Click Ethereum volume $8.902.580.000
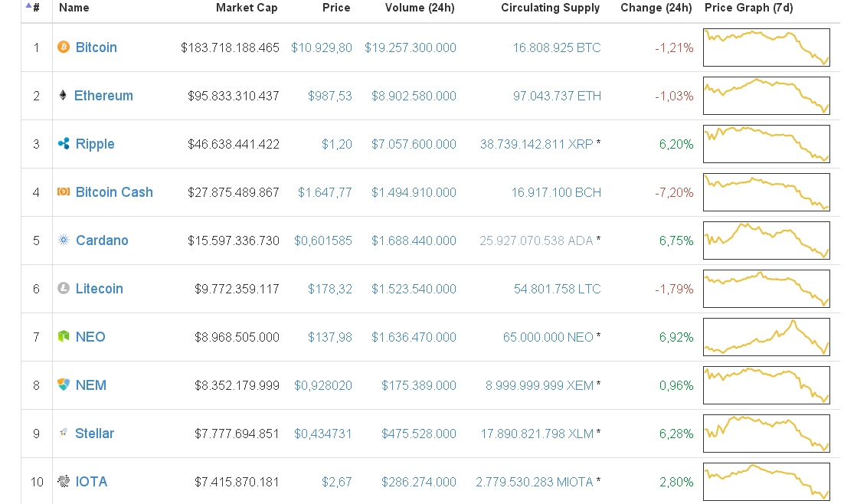The width and height of the screenshot is (844, 504). [x=414, y=97]
